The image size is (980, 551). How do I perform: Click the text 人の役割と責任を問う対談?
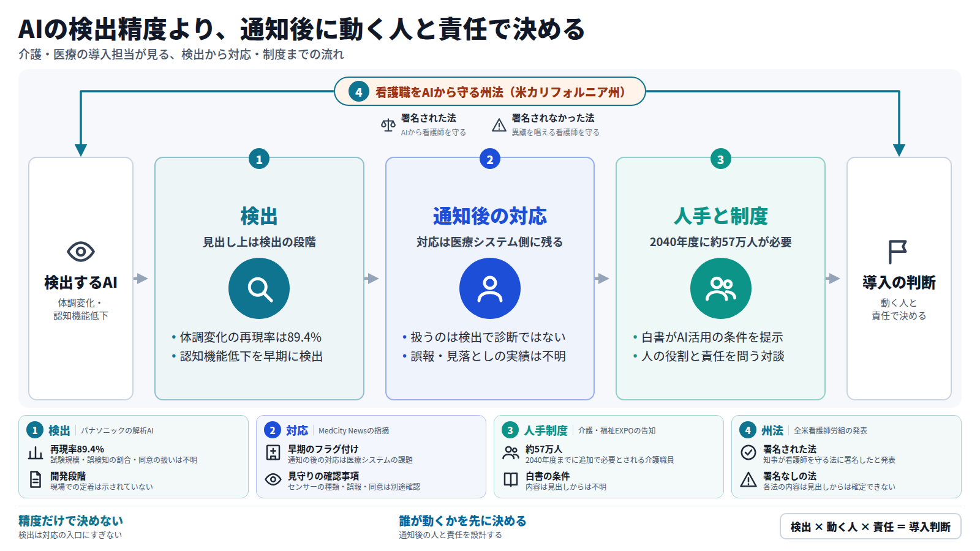click(x=713, y=356)
